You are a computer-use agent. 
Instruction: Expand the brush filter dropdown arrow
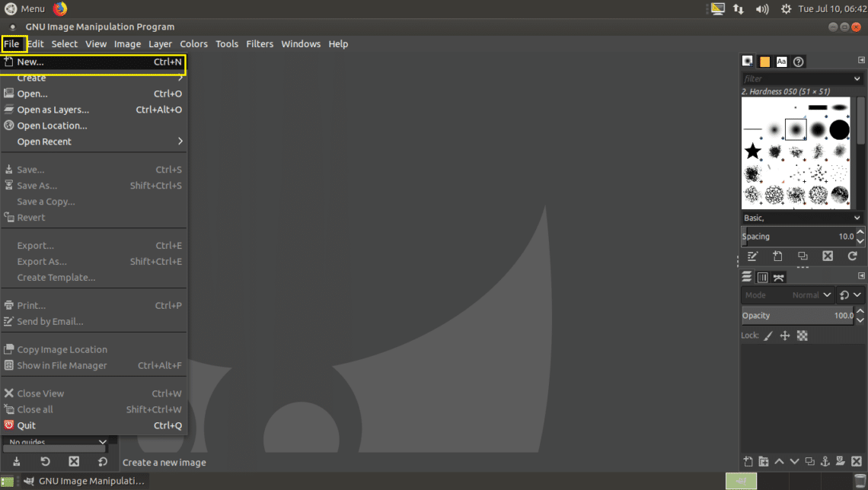point(857,78)
